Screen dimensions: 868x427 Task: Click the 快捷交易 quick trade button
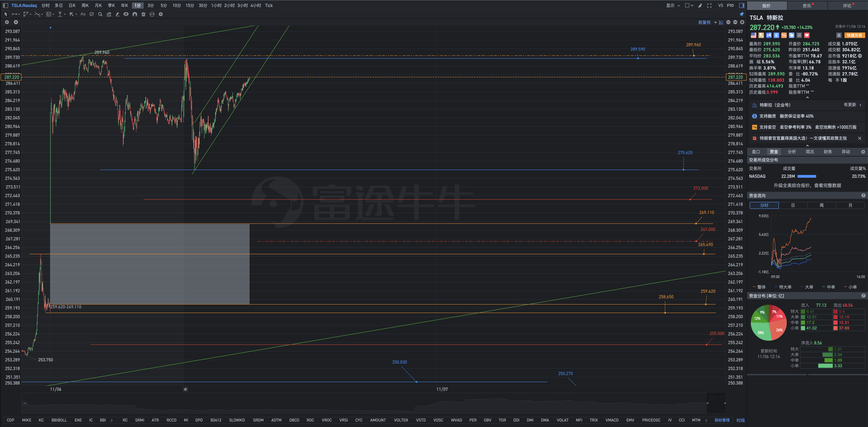(x=855, y=35)
